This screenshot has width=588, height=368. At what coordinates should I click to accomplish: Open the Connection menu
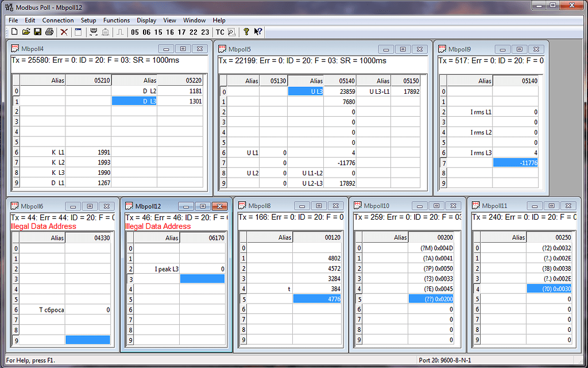58,20
